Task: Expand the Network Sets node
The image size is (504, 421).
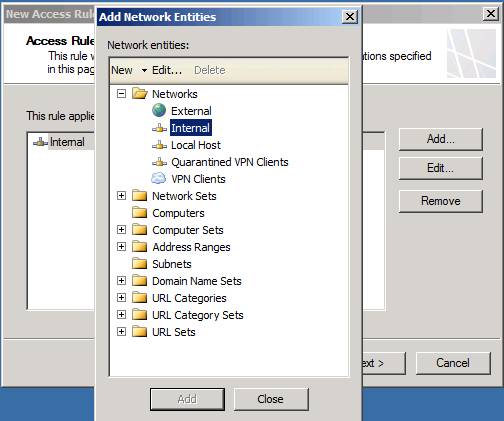Action: 122,196
